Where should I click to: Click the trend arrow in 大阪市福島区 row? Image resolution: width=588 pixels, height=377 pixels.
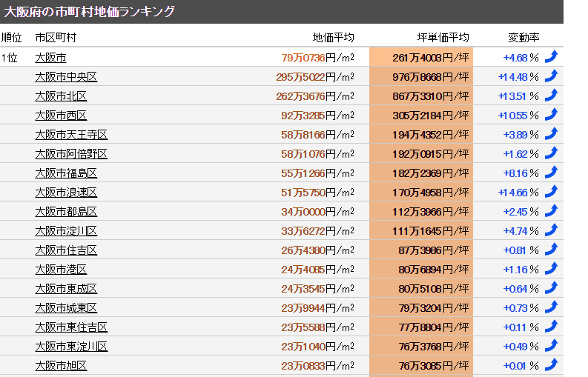551,173
